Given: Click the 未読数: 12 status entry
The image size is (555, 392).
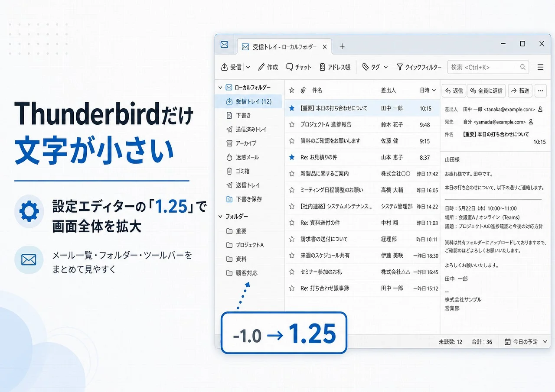Looking at the screenshot, I should point(451,342).
